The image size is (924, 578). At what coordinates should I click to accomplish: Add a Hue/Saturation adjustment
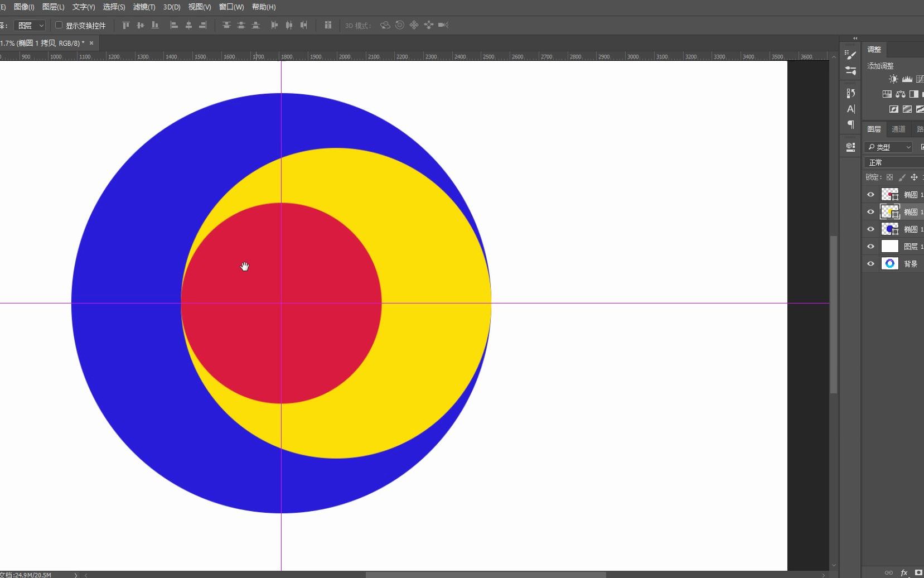[887, 94]
